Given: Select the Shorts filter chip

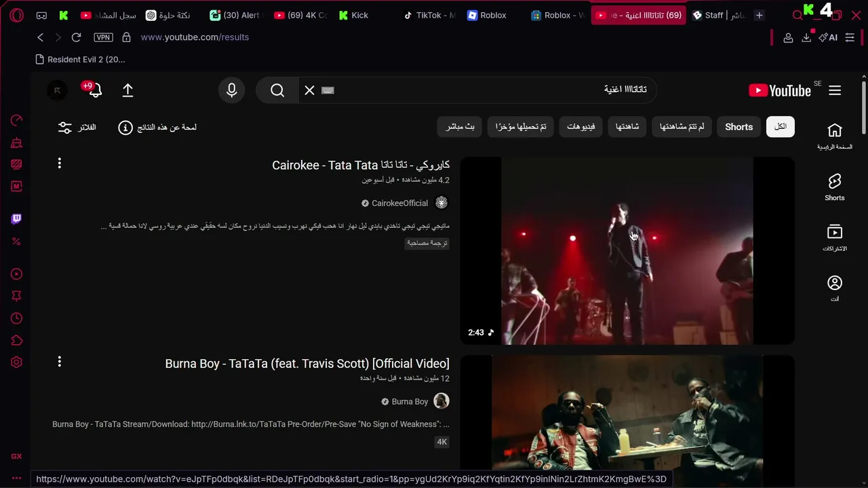Looking at the screenshot, I should (x=738, y=127).
